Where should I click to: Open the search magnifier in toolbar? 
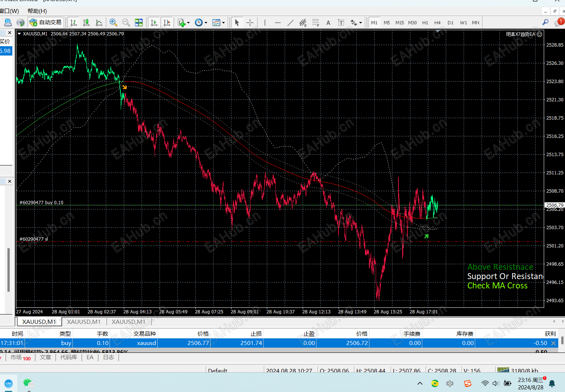545,22
